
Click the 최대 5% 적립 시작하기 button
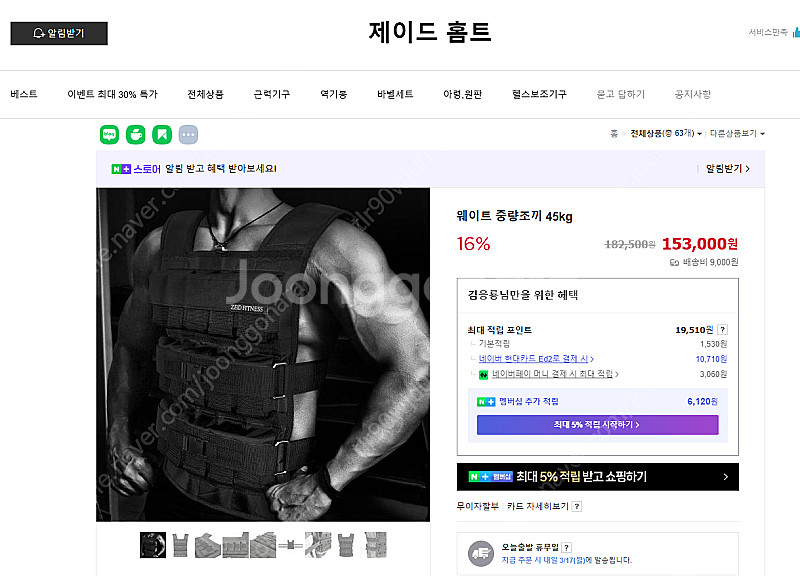597,424
